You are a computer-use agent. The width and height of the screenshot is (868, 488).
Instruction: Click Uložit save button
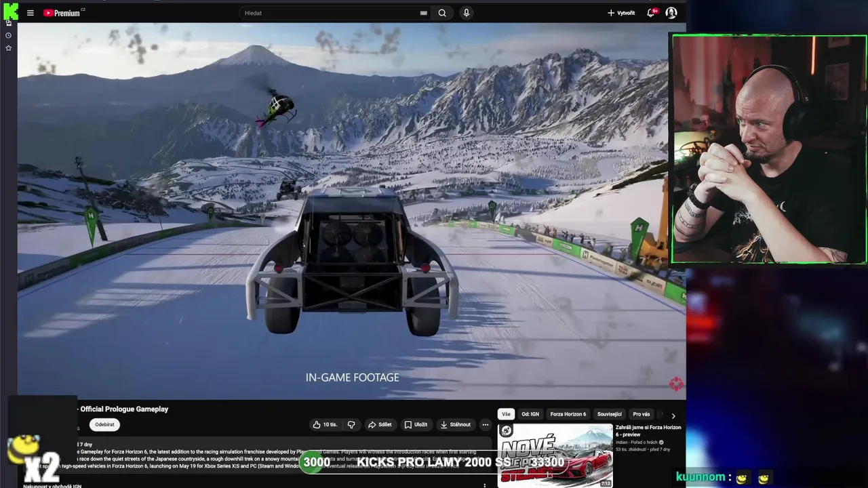(x=416, y=424)
